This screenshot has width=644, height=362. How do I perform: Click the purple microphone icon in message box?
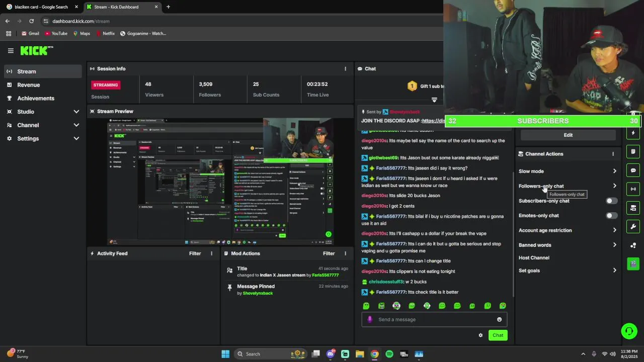click(370, 319)
